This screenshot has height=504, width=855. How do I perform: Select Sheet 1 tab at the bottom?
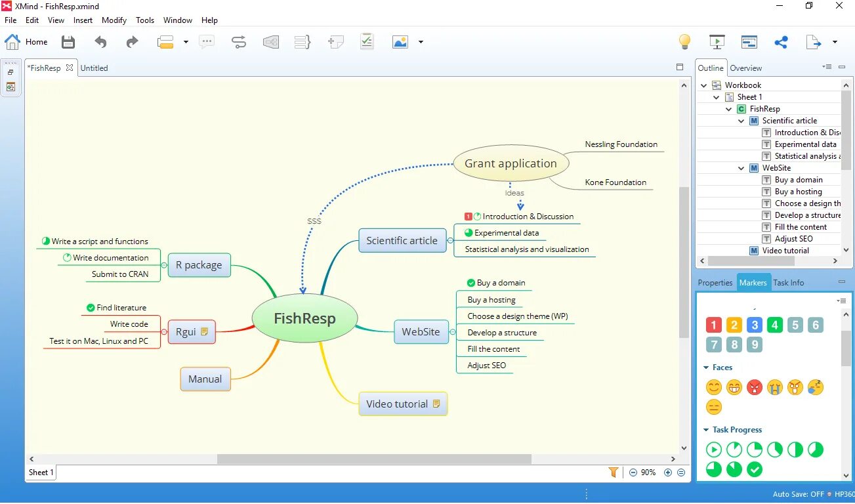click(x=41, y=472)
